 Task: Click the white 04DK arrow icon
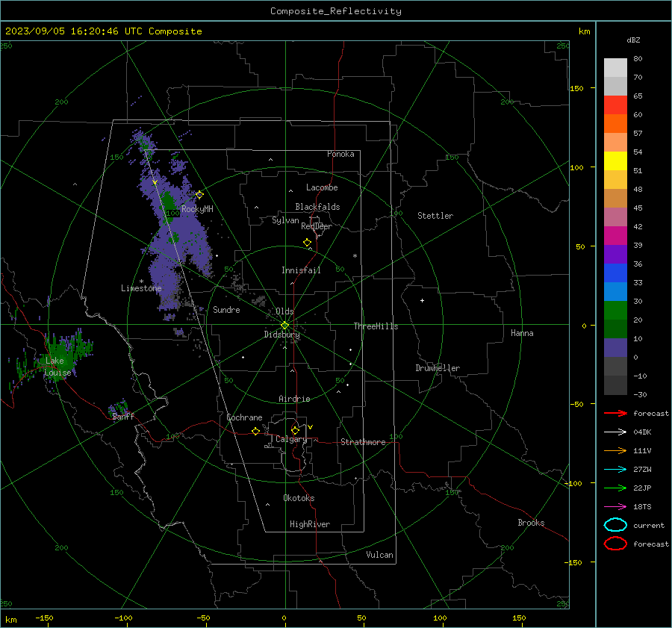(615, 432)
